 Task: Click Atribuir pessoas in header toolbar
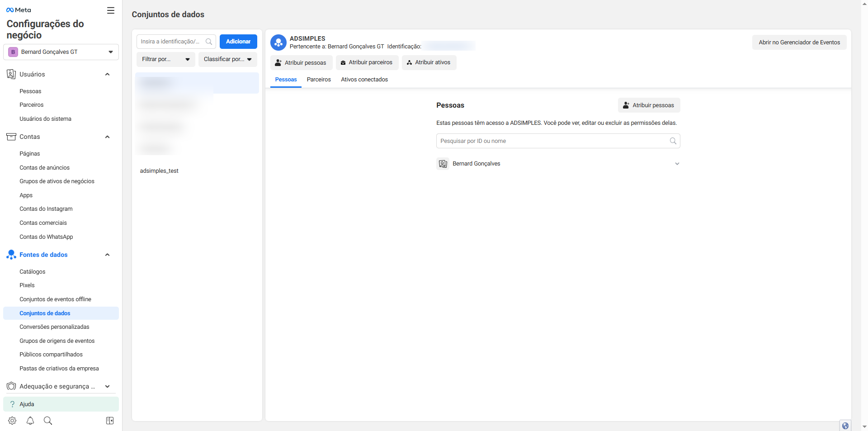[x=301, y=63]
